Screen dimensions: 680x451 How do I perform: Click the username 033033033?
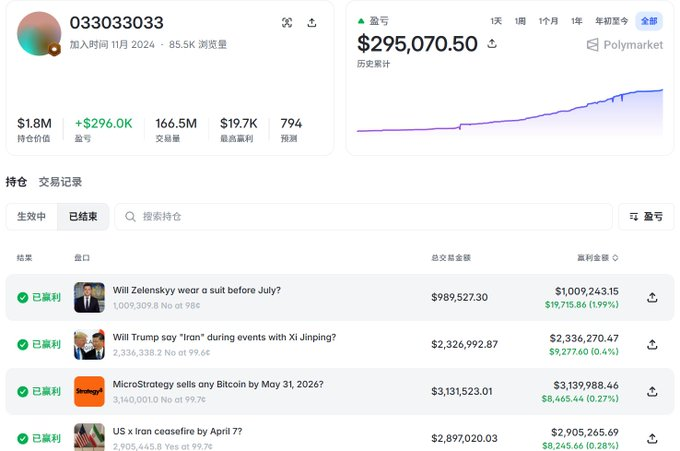(x=117, y=23)
